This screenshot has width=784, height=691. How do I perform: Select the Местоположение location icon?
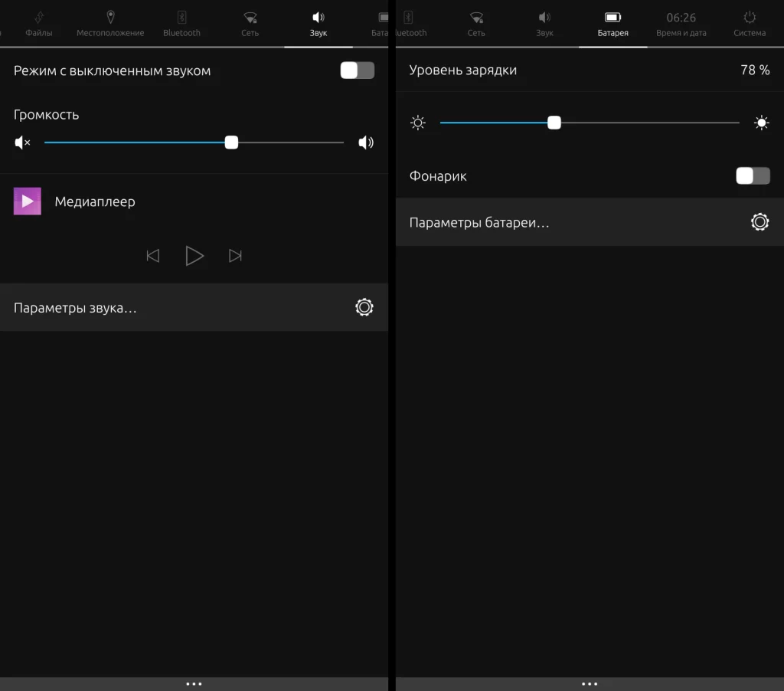click(x=109, y=23)
